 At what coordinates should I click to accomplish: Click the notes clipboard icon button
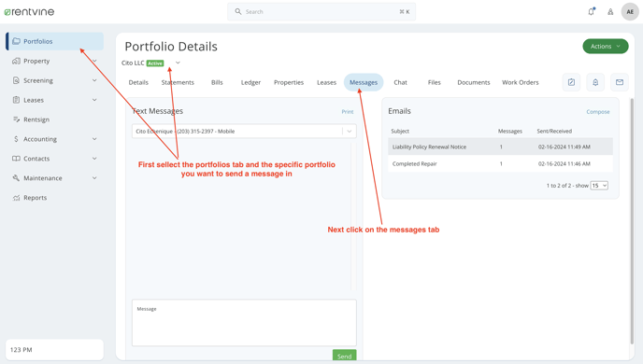(x=571, y=82)
